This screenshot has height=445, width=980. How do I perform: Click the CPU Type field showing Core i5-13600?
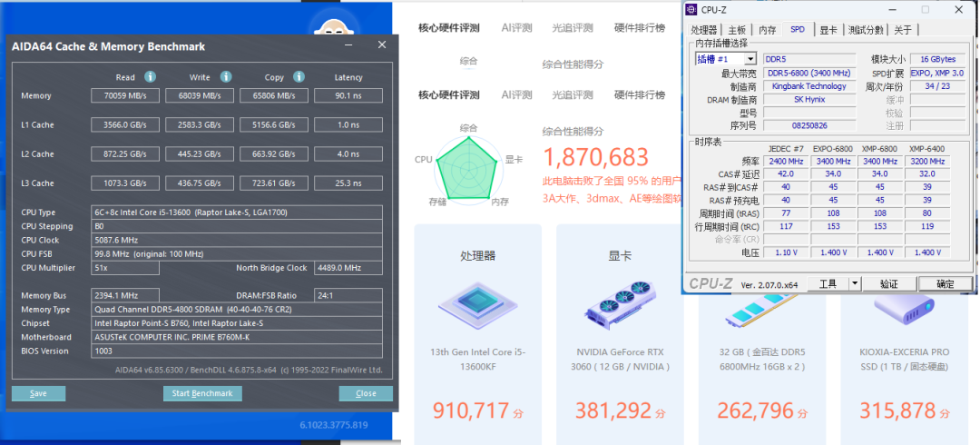point(237,213)
